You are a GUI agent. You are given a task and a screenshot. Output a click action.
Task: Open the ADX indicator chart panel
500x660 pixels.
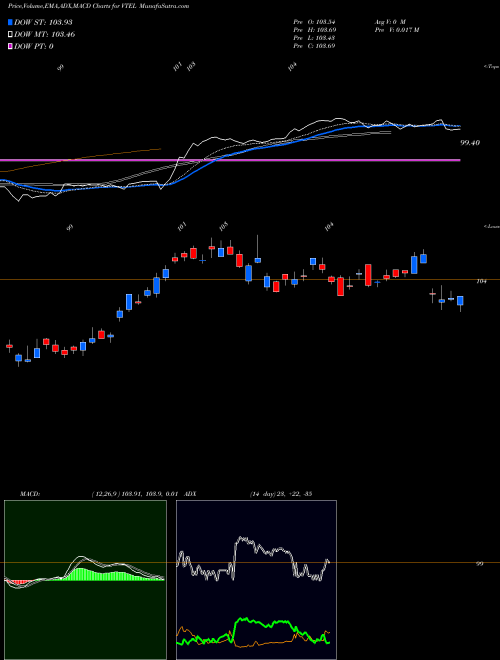(256, 580)
